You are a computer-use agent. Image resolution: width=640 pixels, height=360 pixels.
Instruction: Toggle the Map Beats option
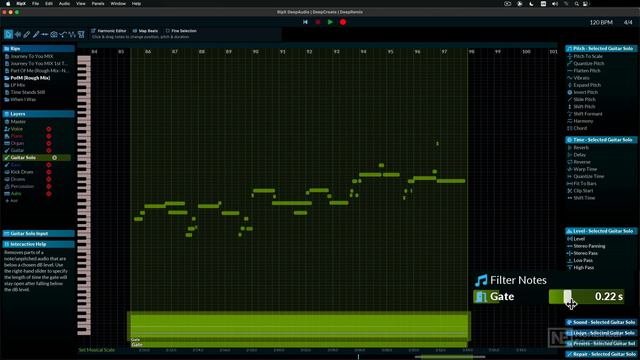[x=145, y=31]
